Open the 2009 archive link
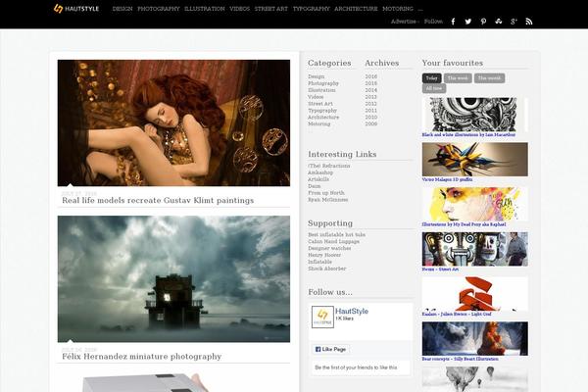This screenshot has height=392, width=588. click(371, 123)
